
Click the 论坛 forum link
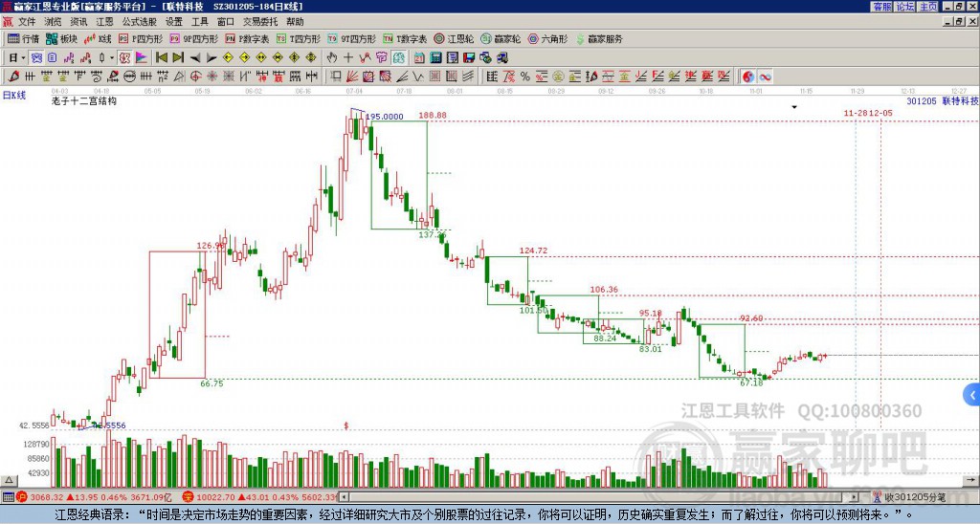tap(905, 7)
